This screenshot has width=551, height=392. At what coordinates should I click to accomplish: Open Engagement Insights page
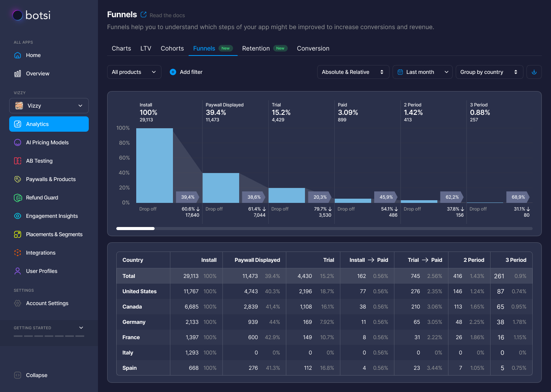[52, 216]
